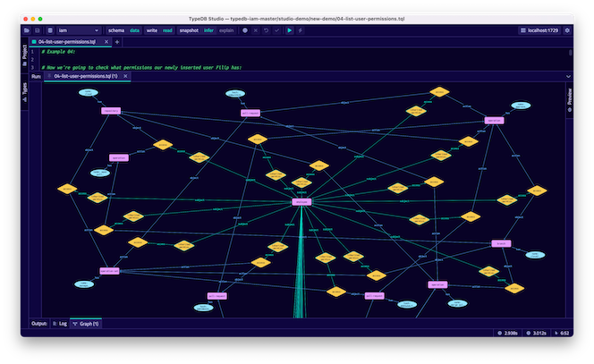The image size is (594, 364).
Task: Switch output view to Log
Action: pos(60,324)
